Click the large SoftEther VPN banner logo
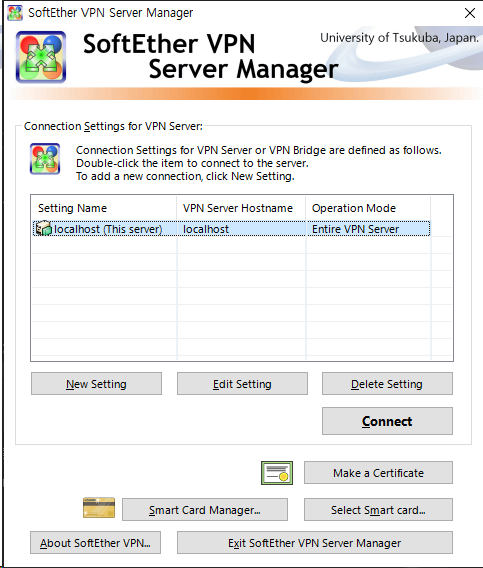Viewport: 483px width, 568px height. [x=41, y=57]
